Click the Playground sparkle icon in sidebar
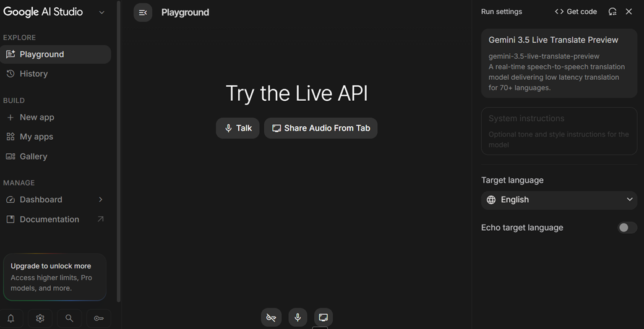Viewport: 644px width, 329px height. (x=11, y=54)
